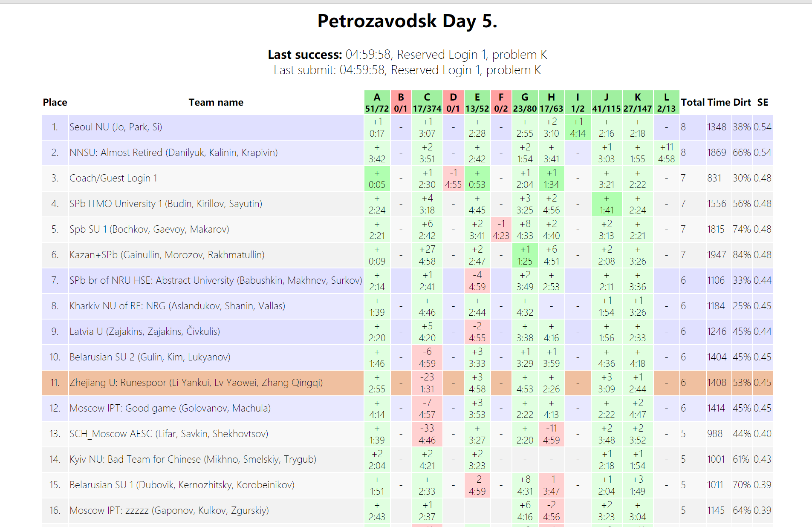The height and width of the screenshot is (527, 812).
Task: Click the problem K column header
Action: tap(637, 102)
